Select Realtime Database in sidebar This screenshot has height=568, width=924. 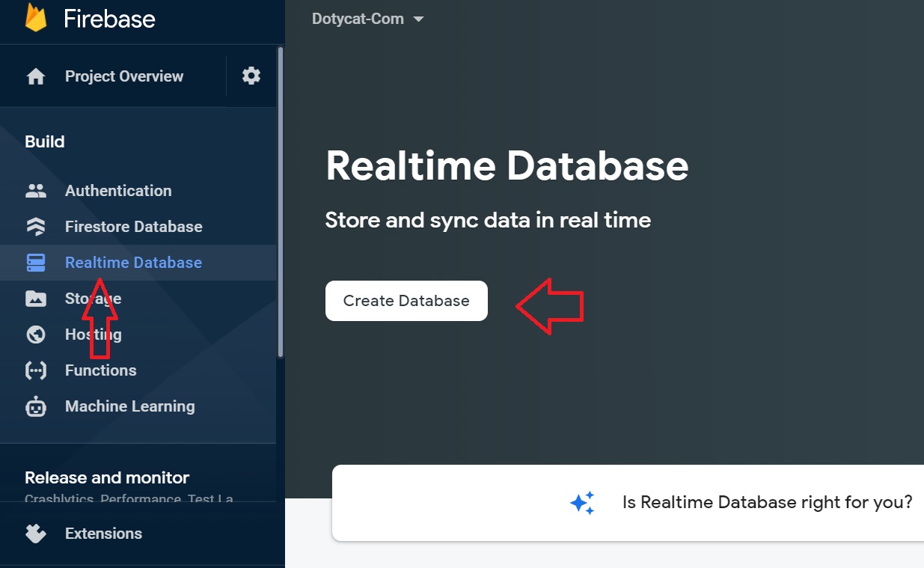pyautogui.click(x=133, y=263)
